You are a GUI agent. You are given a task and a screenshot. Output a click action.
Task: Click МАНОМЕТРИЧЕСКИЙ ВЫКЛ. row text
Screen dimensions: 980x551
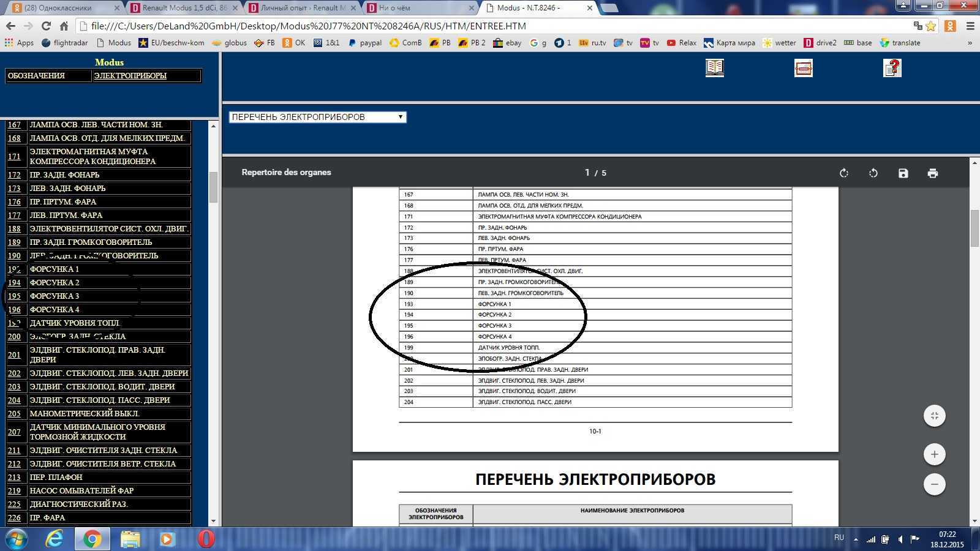pyautogui.click(x=85, y=414)
